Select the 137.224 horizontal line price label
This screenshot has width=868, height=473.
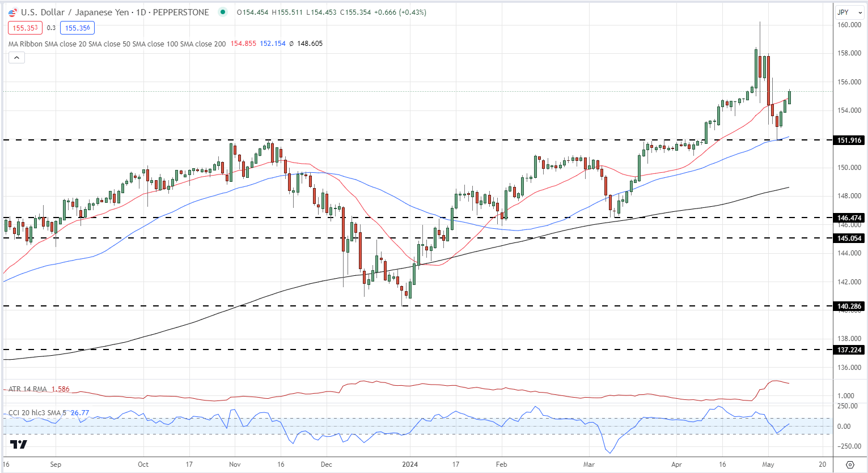pyautogui.click(x=849, y=350)
